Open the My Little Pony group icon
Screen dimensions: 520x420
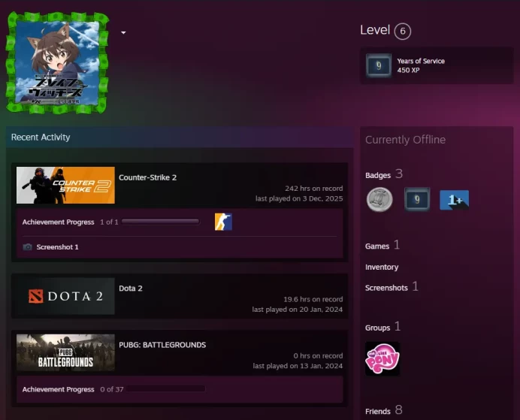382,358
